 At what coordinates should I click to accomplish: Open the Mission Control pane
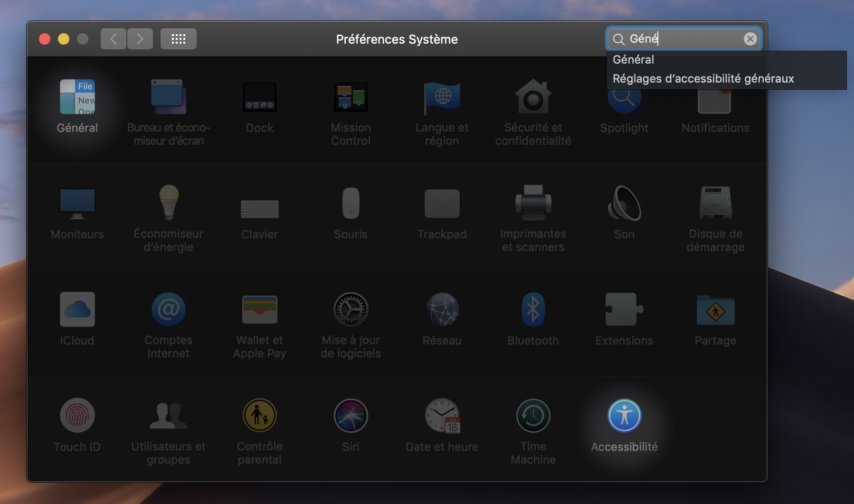pos(351,97)
